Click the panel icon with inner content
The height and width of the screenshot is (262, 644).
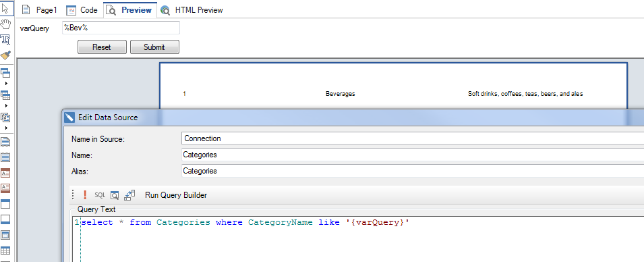6,235
